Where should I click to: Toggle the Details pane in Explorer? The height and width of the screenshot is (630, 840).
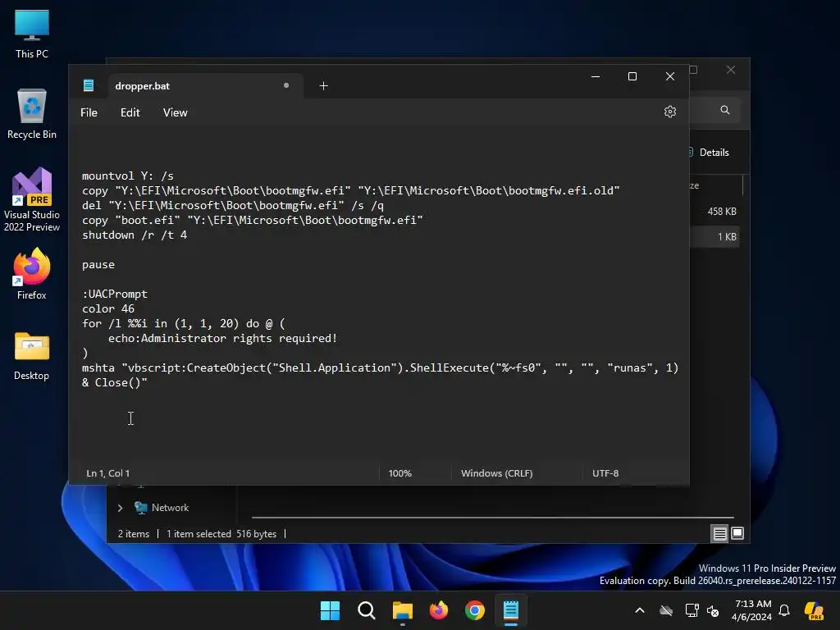click(x=710, y=152)
